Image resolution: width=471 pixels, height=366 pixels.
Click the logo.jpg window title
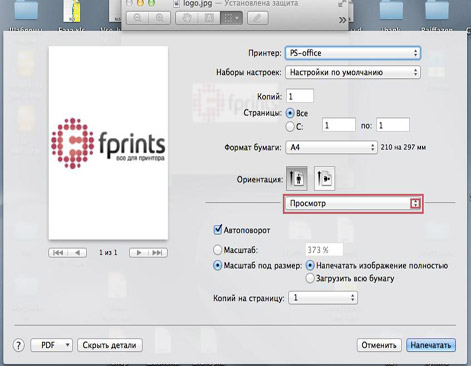coord(197,4)
